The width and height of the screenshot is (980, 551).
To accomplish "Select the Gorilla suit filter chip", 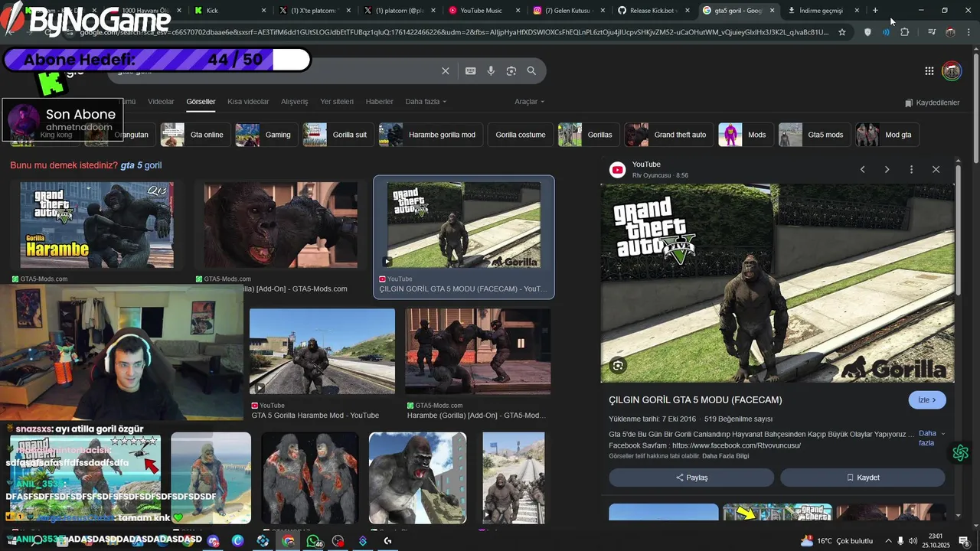I will click(x=338, y=135).
